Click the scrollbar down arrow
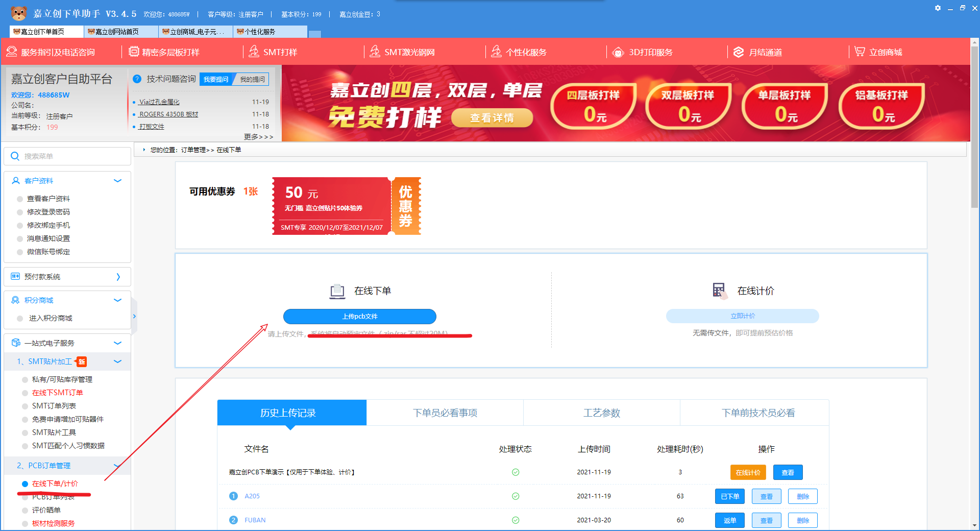Screen dimensions: 980x531 pyautogui.click(x=975, y=525)
